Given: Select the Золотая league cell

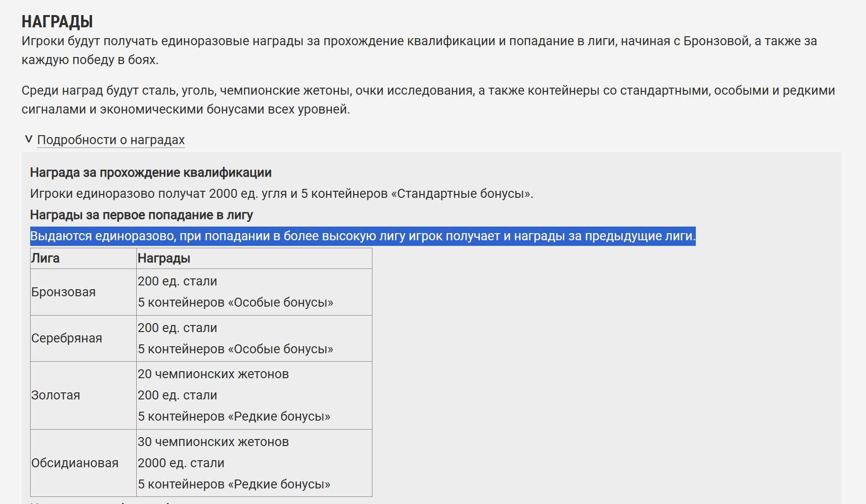Looking at the screenshot, I should [56, 395].
